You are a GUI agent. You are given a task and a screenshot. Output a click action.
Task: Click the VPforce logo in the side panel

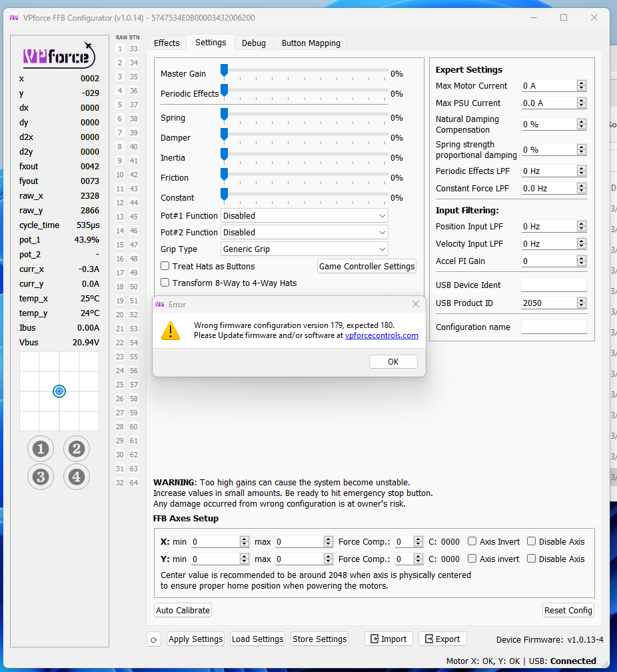(x=59, y=55)
